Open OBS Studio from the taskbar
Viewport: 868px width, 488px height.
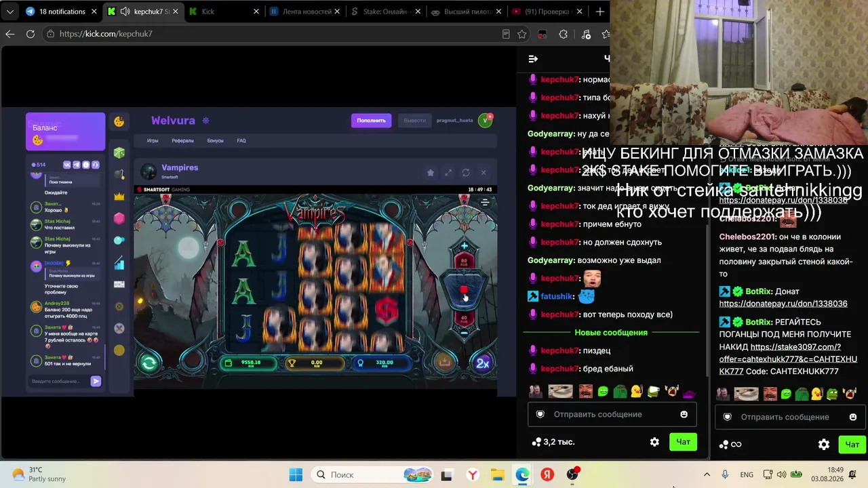[573, 474]
